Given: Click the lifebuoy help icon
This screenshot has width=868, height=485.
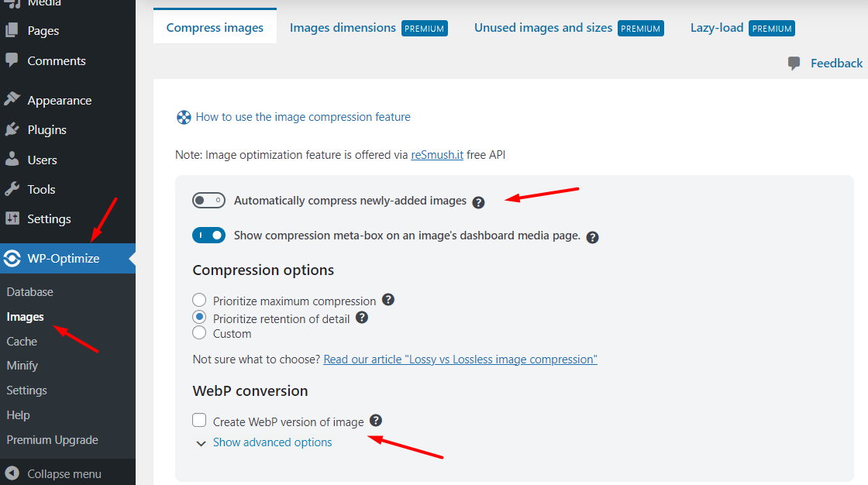Looking at the screenshot, I should [x=184, y=118].
